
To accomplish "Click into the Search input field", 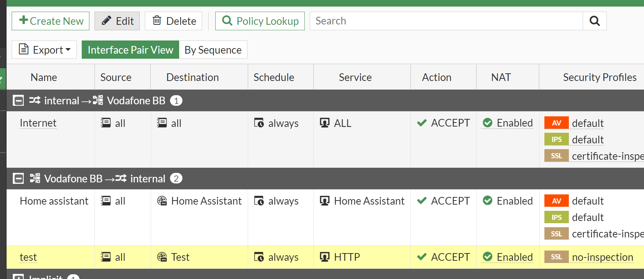I will point(446,21).
